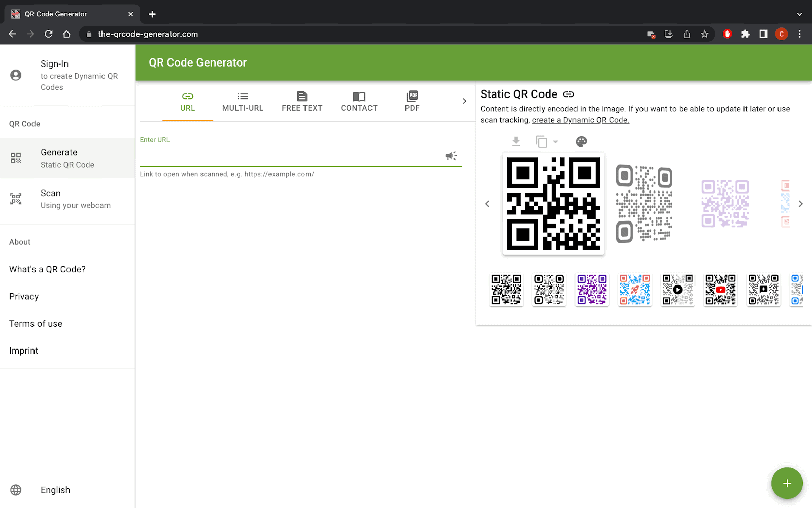Choose the YouTube logo QR template thumbnail

pyautogui.click(x=721, y=290)
